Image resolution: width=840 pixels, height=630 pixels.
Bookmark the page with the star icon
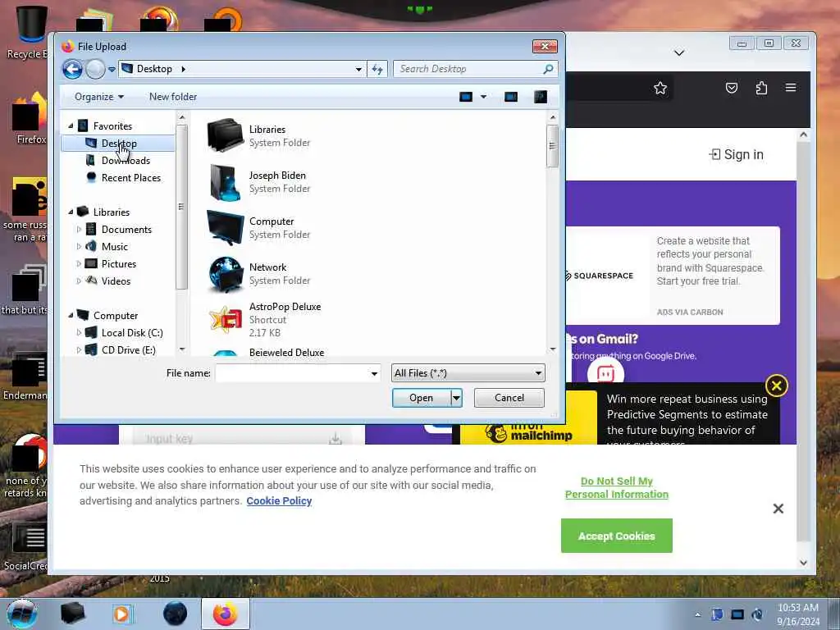point(660,88)
